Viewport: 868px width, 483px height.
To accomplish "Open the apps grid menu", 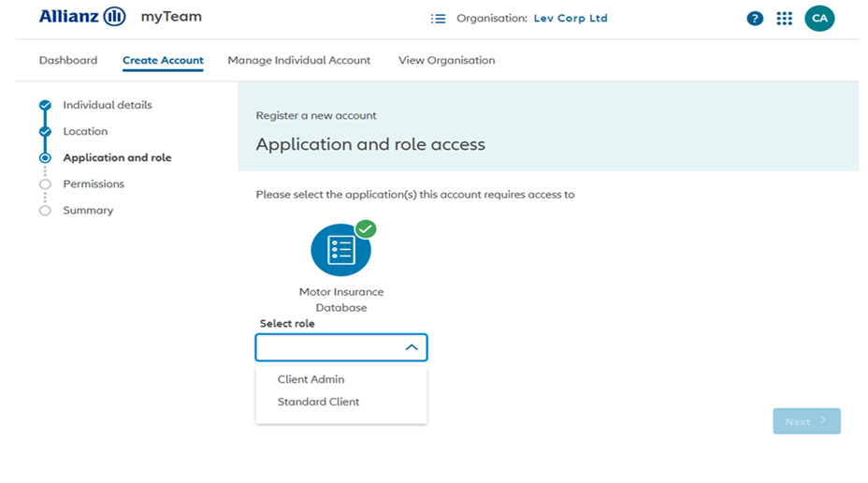I will (x=784, y=19).
